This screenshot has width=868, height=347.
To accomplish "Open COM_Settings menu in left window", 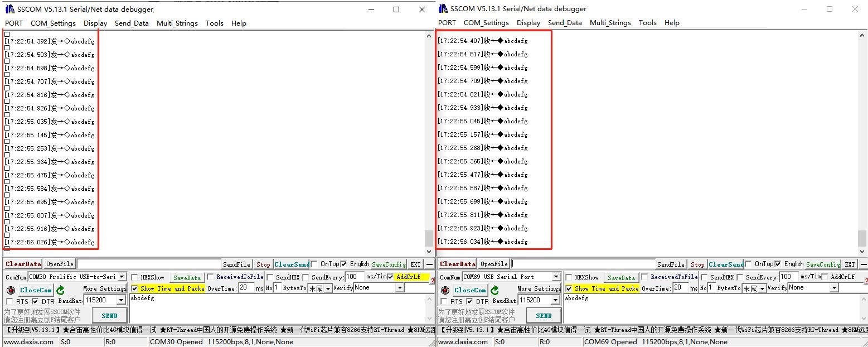I will click(53, 23).
